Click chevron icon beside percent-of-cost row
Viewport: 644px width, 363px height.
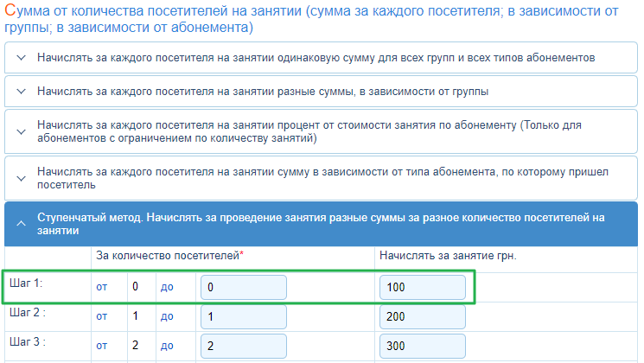click(x=21, y=131)
